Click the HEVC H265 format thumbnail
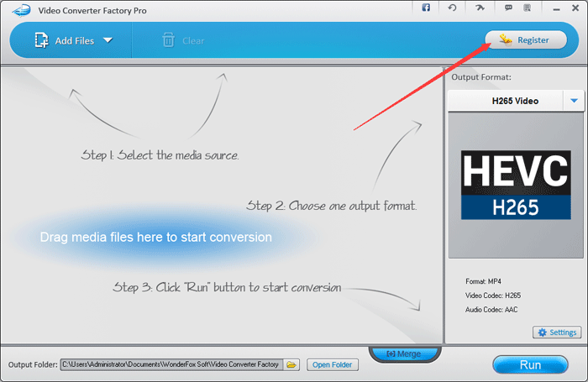 point(516,185)
